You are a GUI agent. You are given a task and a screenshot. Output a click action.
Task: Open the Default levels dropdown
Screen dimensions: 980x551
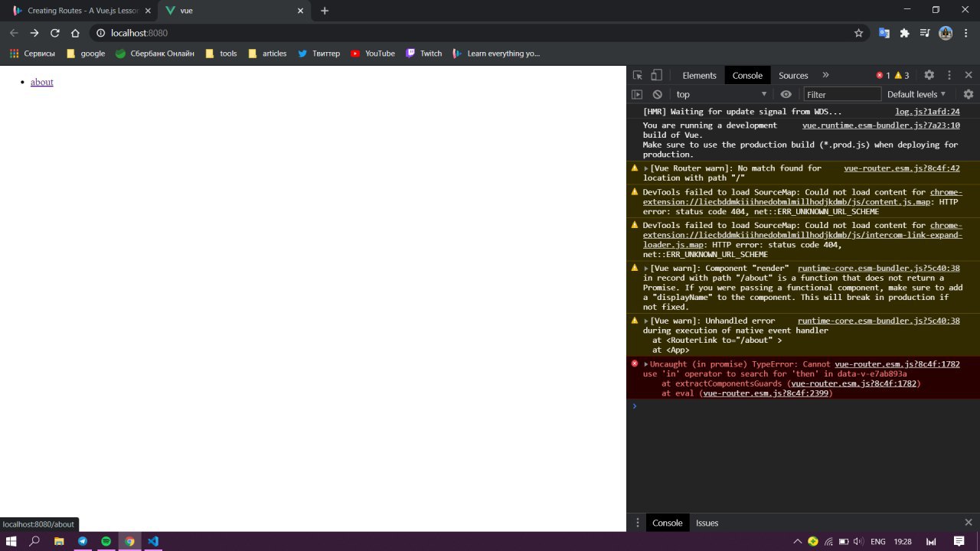[916, 94]
